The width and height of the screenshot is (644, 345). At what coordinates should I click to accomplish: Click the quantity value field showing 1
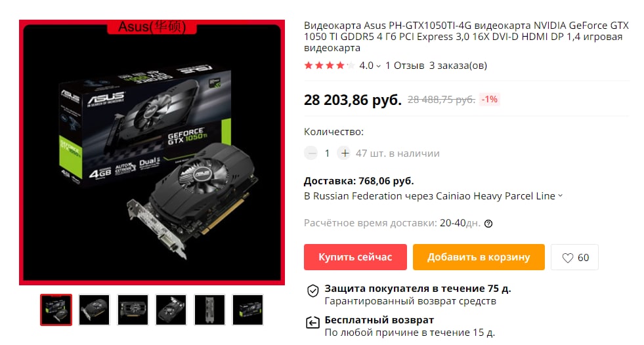(x=328, y=153)
